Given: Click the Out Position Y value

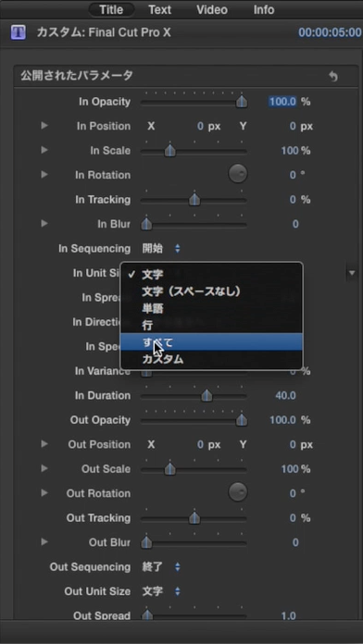Looking at the screenshot, I should (x=293, y=444).
